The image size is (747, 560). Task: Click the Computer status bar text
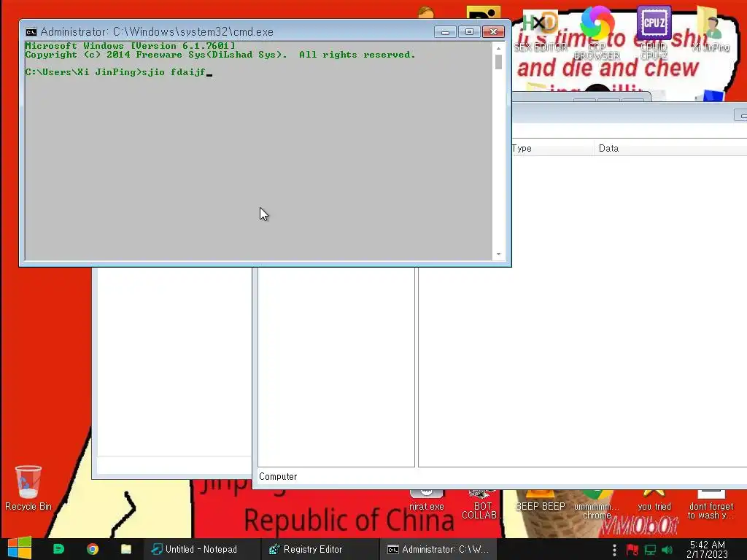[x=278, y=477]
